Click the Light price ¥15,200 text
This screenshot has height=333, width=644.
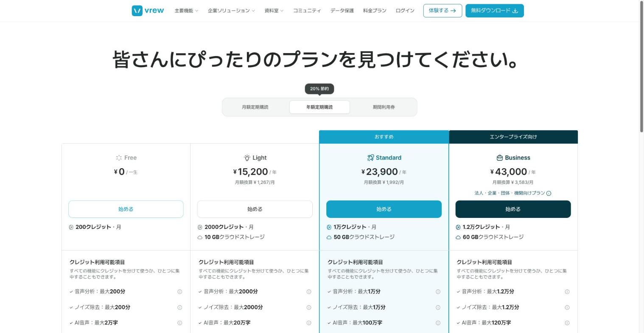[251, 172]
